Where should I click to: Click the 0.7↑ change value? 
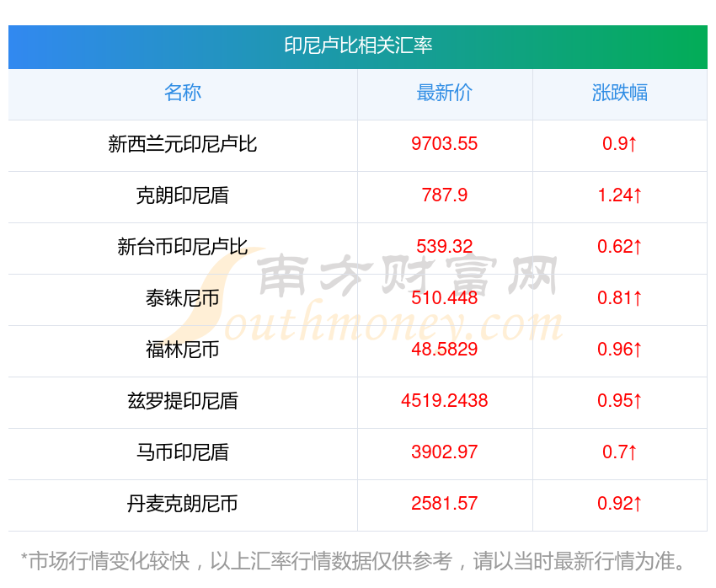620,452
